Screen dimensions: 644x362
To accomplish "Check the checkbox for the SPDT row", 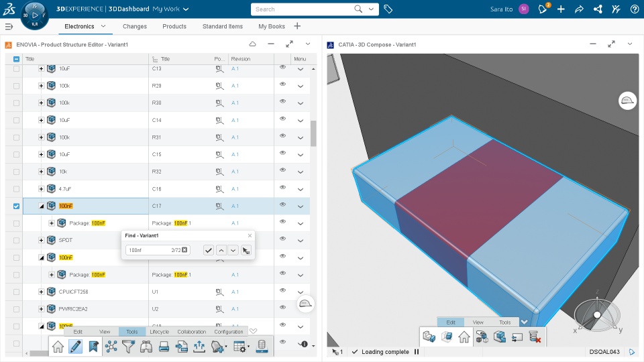I will point(16,241).
